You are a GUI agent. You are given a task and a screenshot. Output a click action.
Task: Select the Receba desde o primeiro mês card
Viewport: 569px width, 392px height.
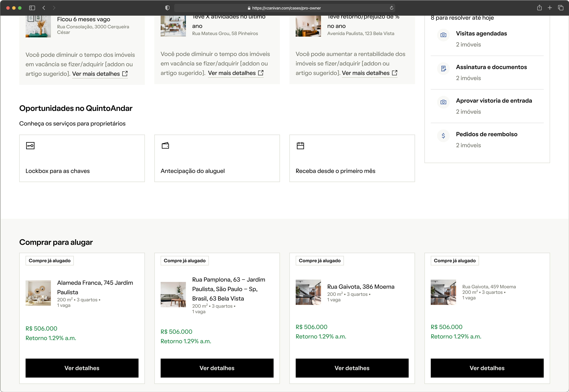tap(352, 158)
